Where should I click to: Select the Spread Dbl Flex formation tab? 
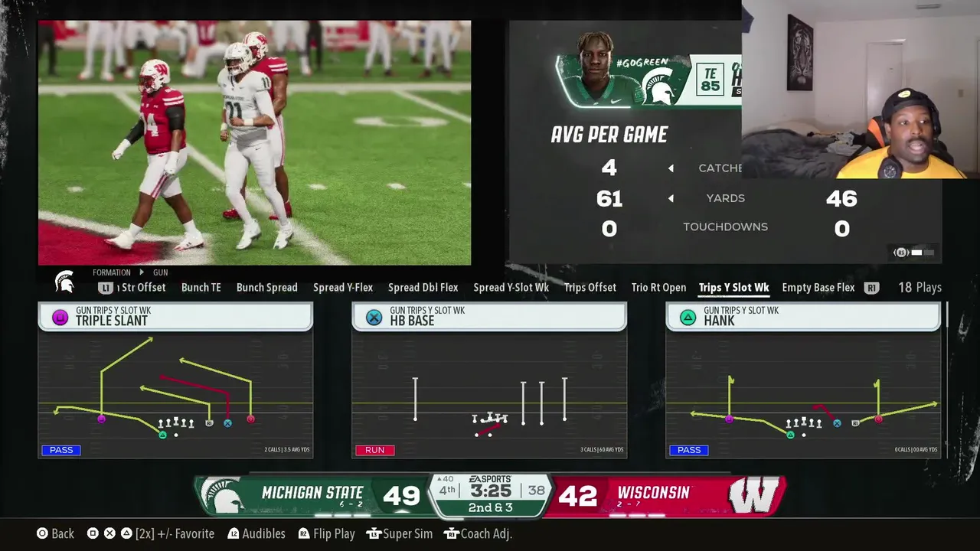click(x=423, y=288)
